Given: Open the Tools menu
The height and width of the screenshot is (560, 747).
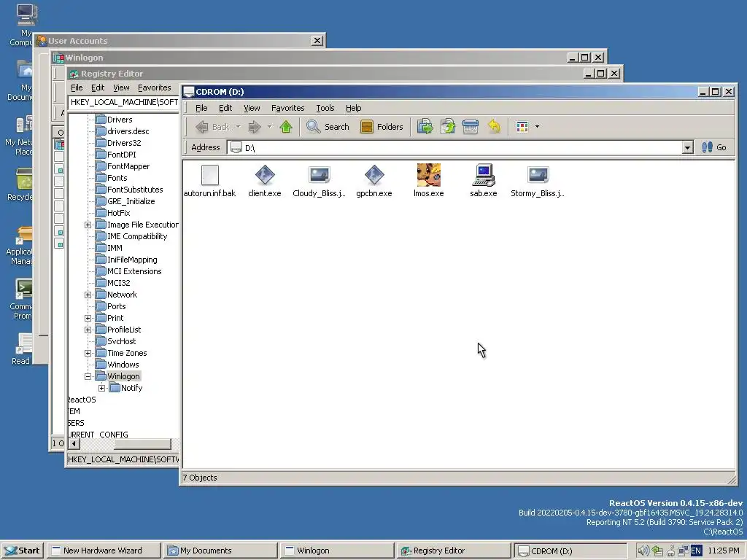Looking at the screenshot, I should click(x=325, y=108).
